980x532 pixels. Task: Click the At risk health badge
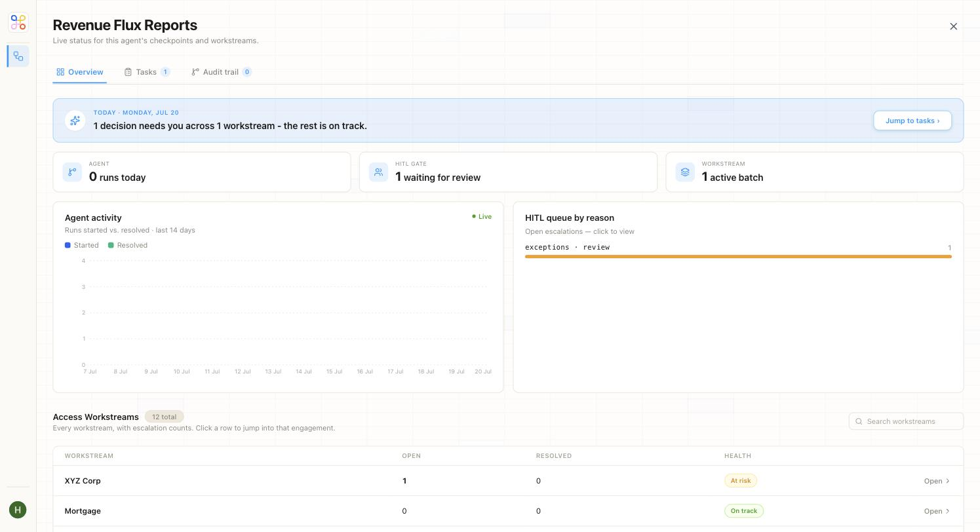click(741, 481)
